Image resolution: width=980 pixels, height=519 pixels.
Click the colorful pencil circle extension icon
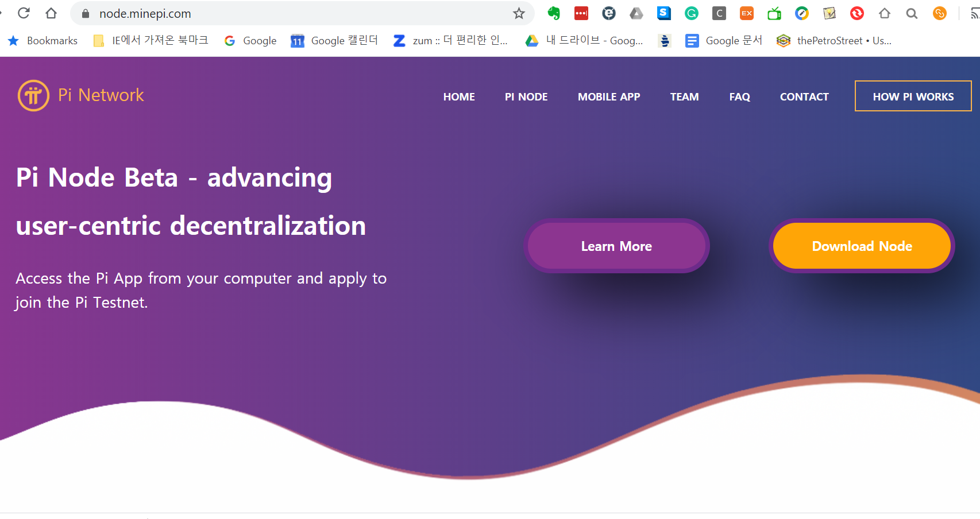click(802, 13)
